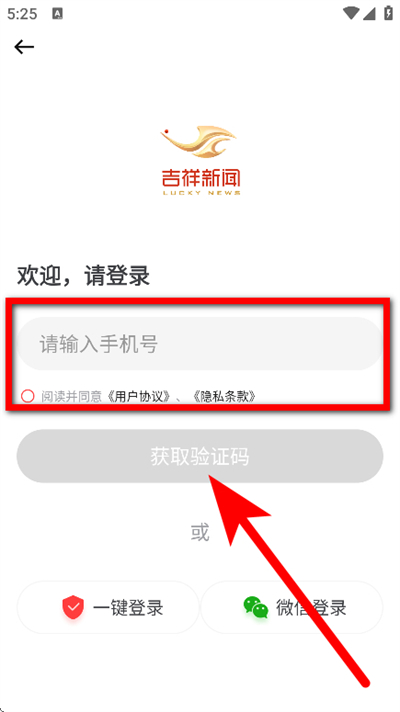This screenshot has height=712, width=400.
Task: Open the 《隐私条款》 link
Action: (224, 396)
